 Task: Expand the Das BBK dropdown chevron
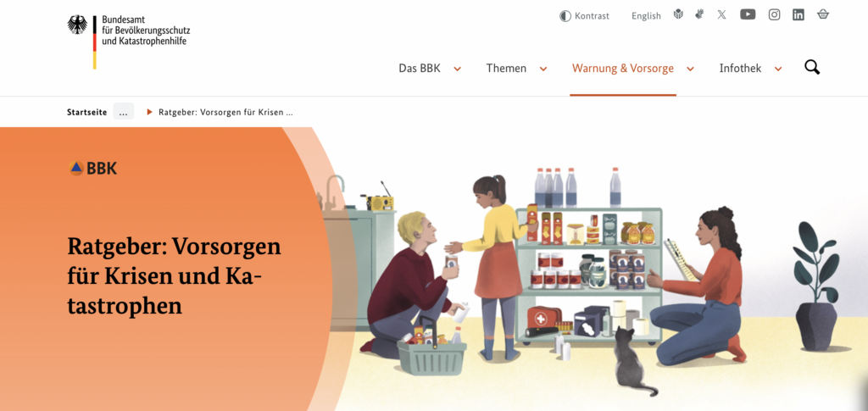pyautogui.click(x=458, y=69)
